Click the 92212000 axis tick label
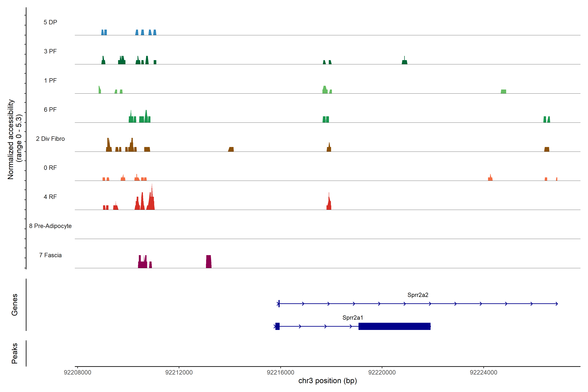This screenshot has width=588, height=392. coord(179,372)
